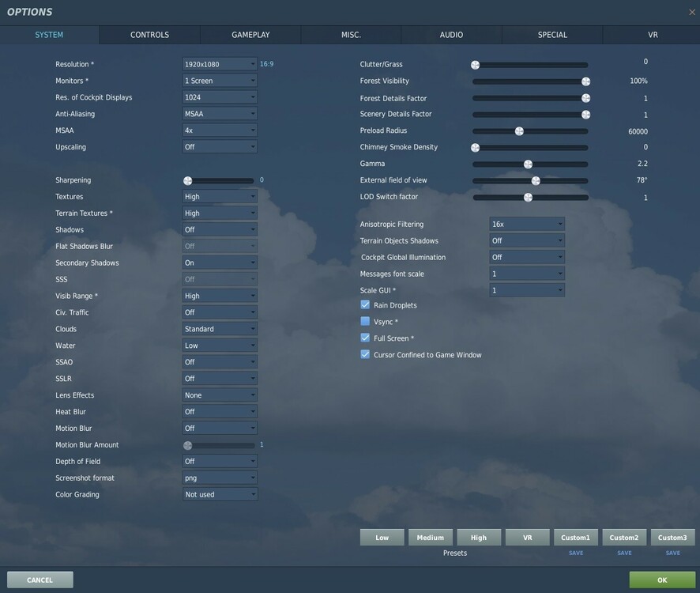Open the Resolution dropdown
This screenshot has height=593, width=700.
219,63
